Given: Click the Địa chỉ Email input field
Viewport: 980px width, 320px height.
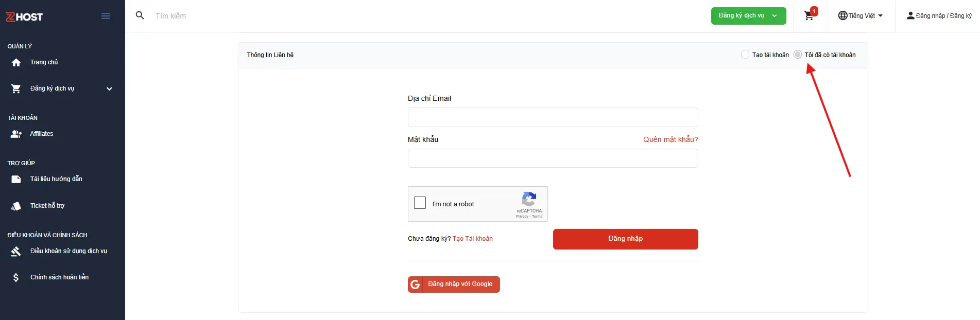Looking at the screenshot, I should [553, 117].
